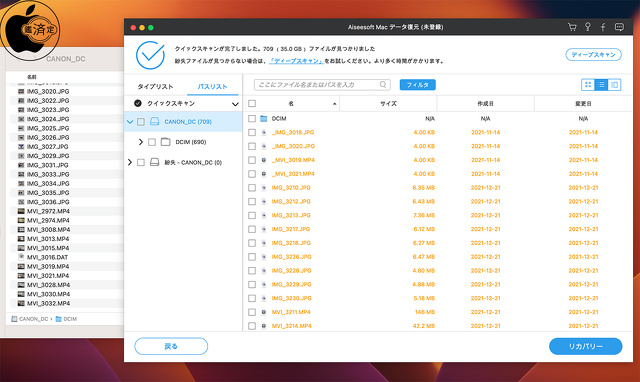The image size is (640, 382).
Task: Click MVI_3016.DAT file icon in Finder
Action: click(x=21, y=257)
